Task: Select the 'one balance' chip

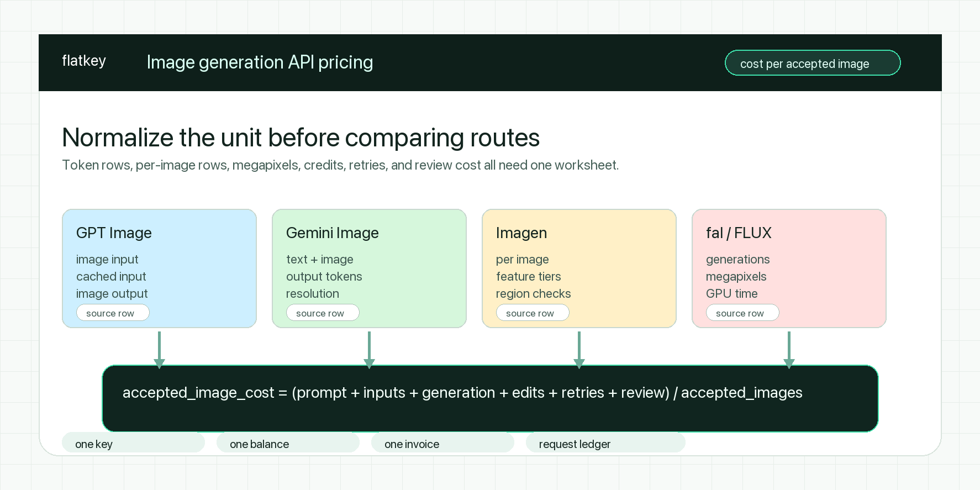Action: [288, 444]
